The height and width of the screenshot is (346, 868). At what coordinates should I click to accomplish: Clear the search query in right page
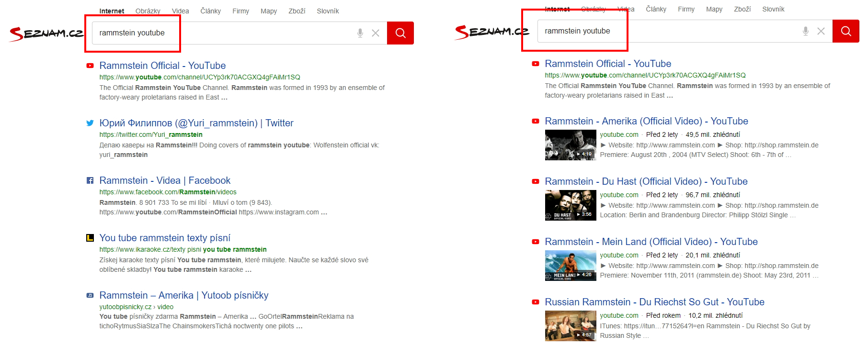(821, 31)
